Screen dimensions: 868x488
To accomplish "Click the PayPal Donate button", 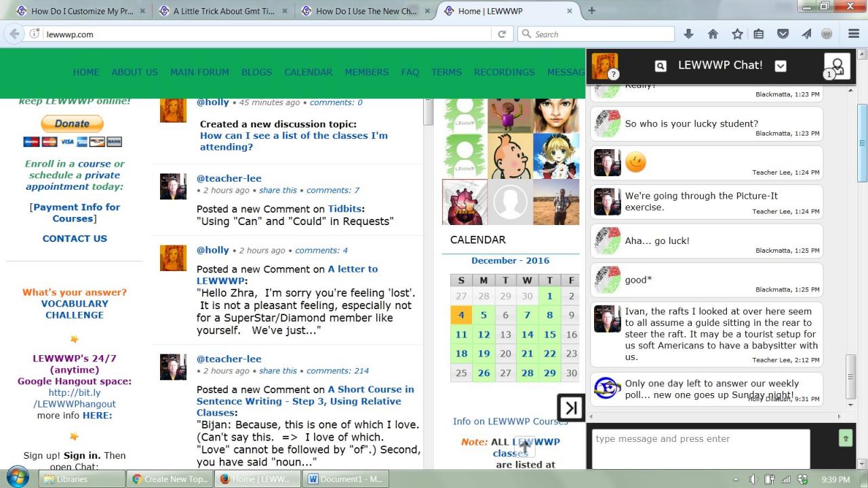I will click(73, 123).
